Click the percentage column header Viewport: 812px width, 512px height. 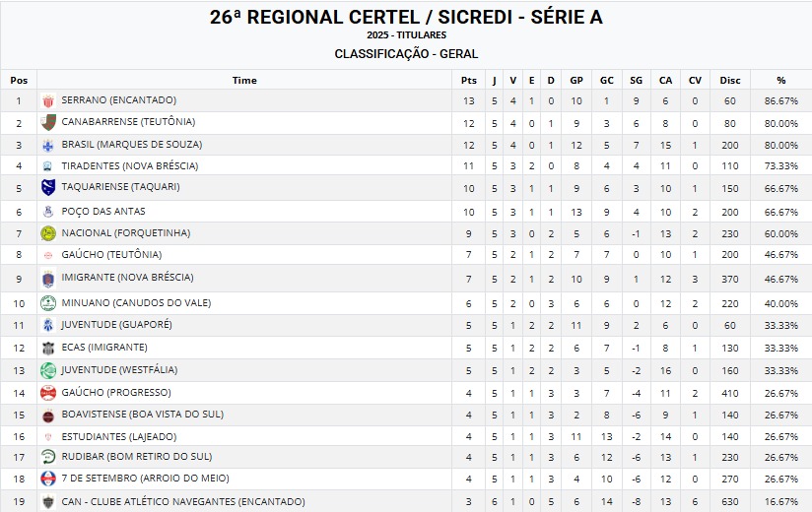[780, 80]
